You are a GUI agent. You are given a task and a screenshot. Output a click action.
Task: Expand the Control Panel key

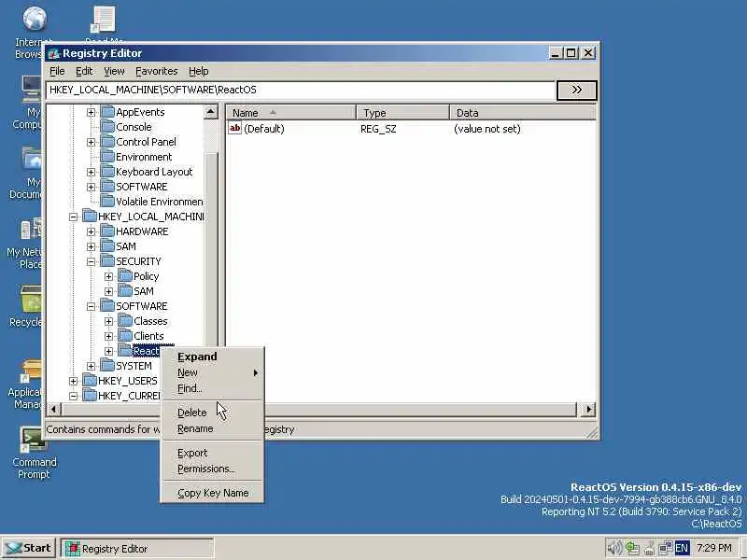(x=91, y=143)
